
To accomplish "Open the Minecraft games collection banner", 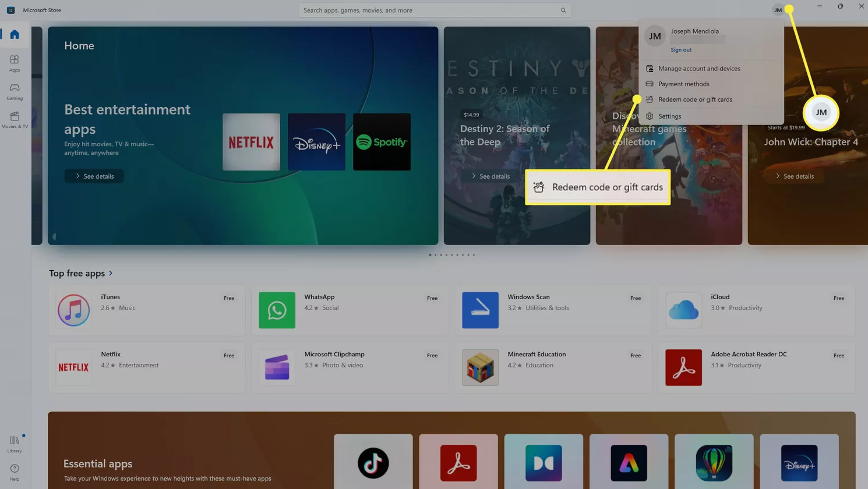I will tap(669, 136).
